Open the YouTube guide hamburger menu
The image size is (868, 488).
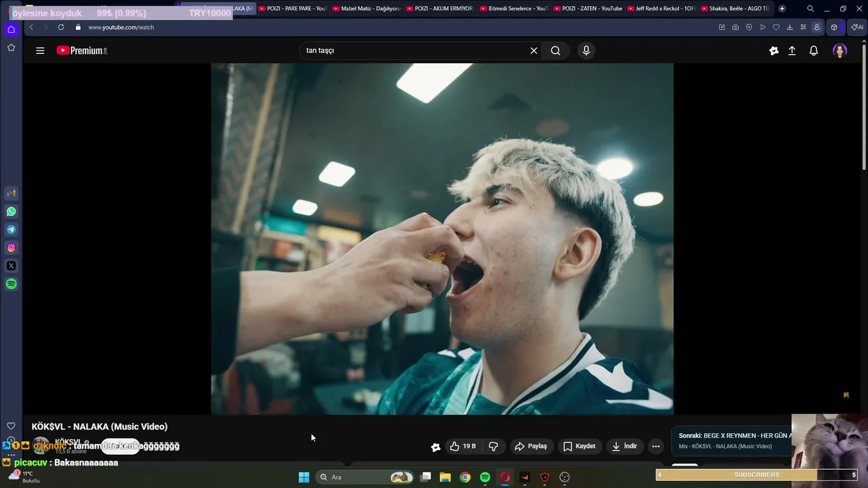tap(40, 50)
